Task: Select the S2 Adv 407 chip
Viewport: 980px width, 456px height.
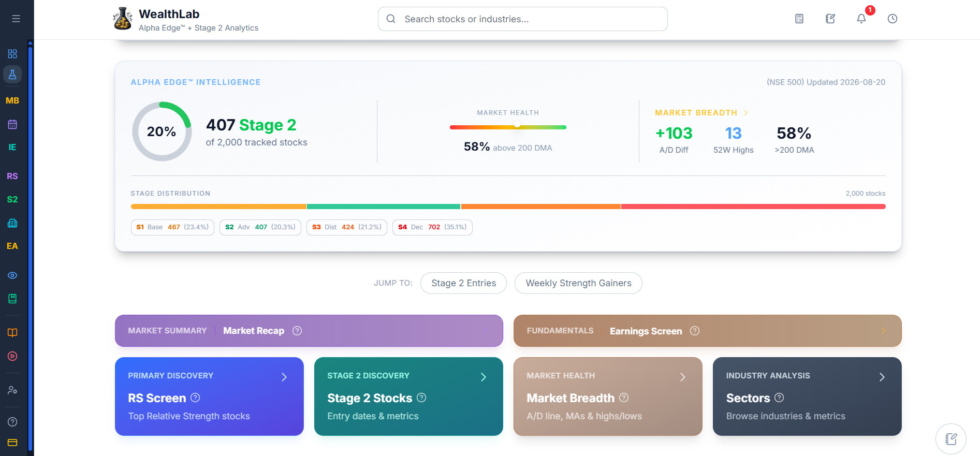Action: tap(260, 227)
